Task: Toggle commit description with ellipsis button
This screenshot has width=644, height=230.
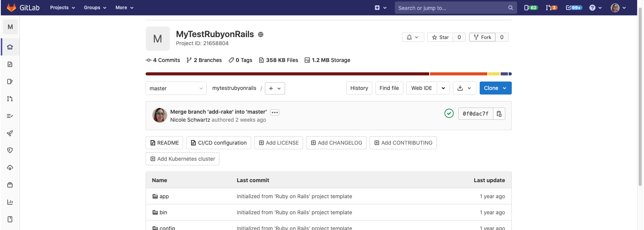Action: [x=275, y=113]
